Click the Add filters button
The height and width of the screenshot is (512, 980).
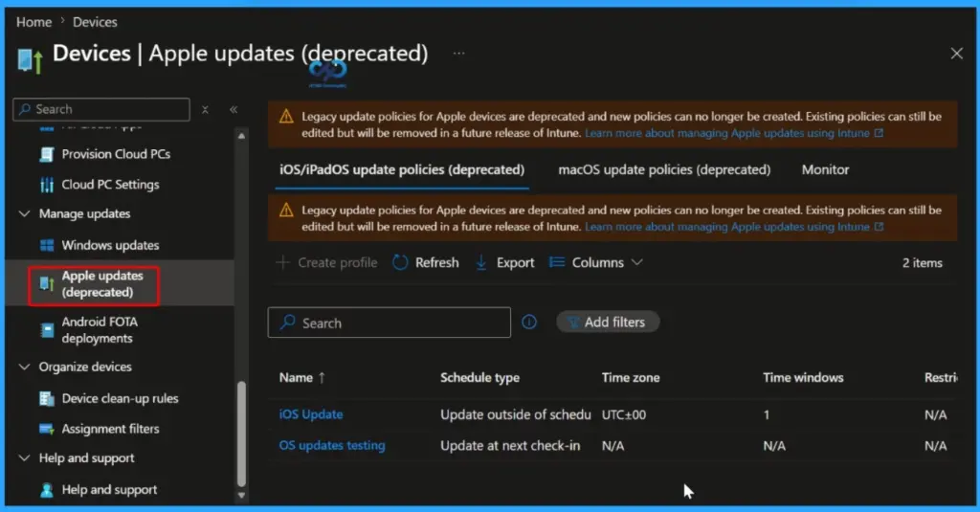point(608,322)
